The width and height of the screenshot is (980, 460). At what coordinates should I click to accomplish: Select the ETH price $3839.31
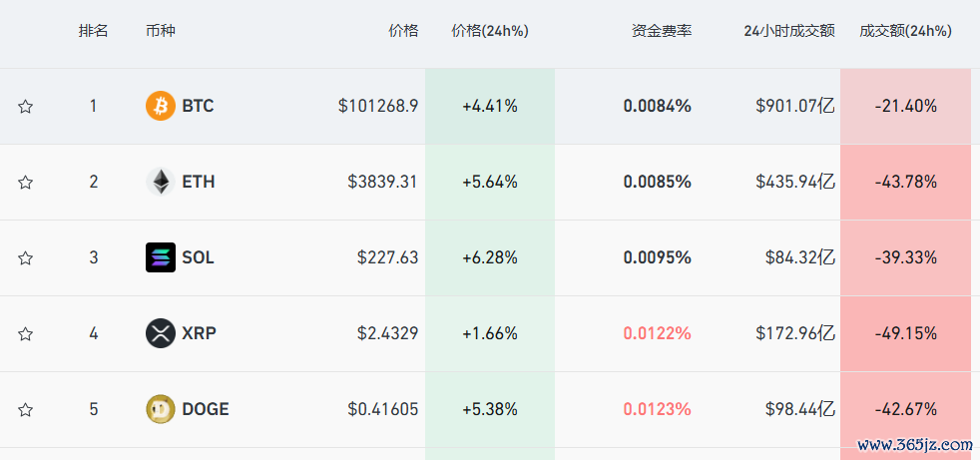coord(383,182)
